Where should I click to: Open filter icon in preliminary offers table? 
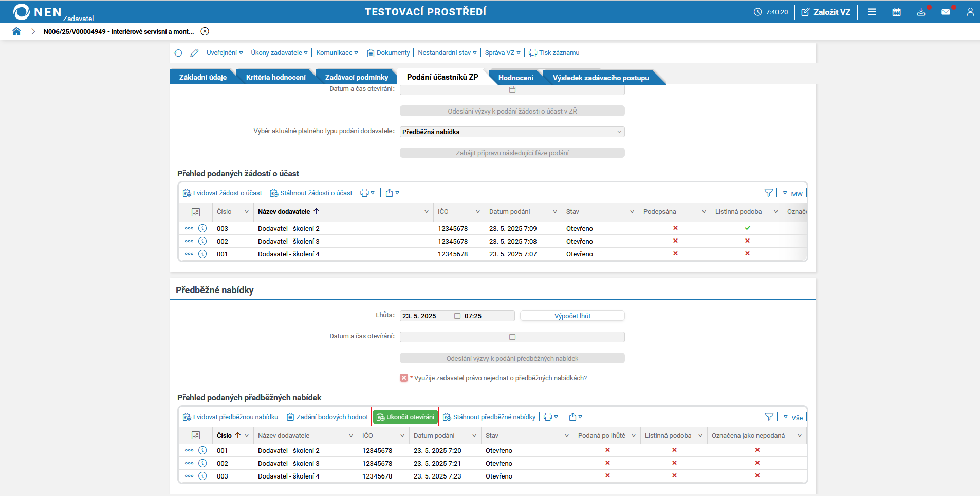(769, 417)
